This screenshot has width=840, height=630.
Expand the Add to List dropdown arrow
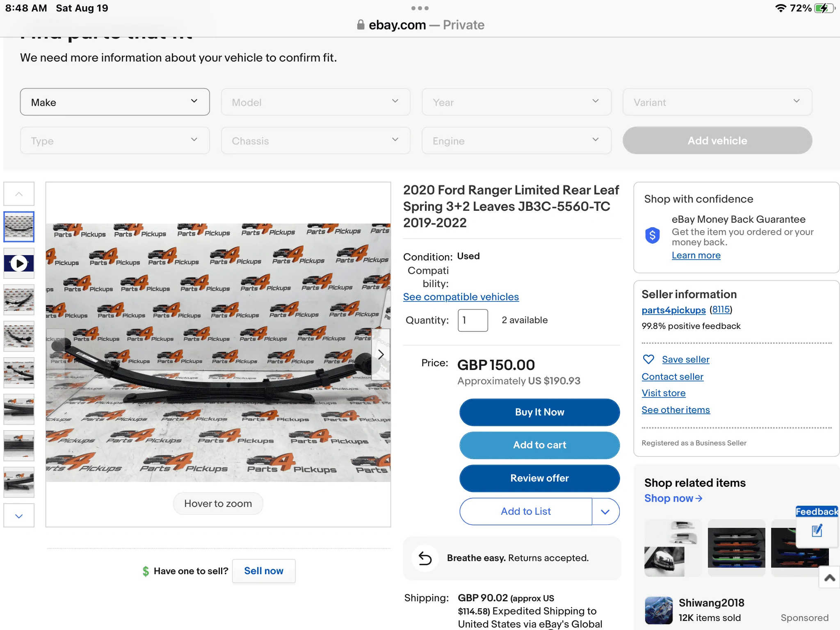tap(605, 511)
